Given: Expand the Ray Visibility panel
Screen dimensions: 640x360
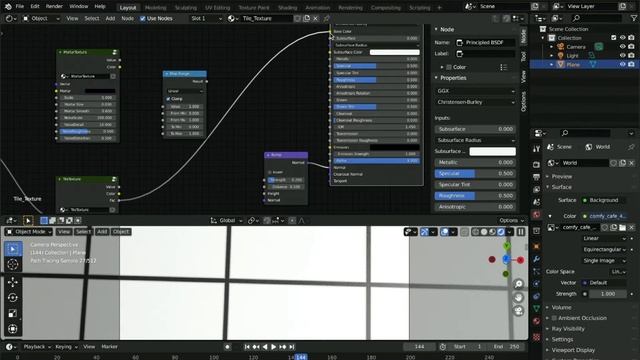Looking at the screenshot, I should (x=568, y=329).
